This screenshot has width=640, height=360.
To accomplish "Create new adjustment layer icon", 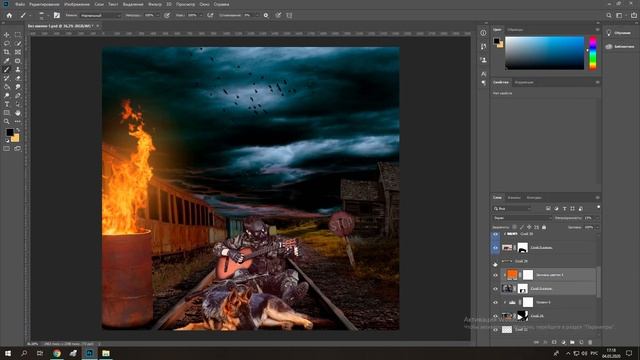I will (564, 342).
